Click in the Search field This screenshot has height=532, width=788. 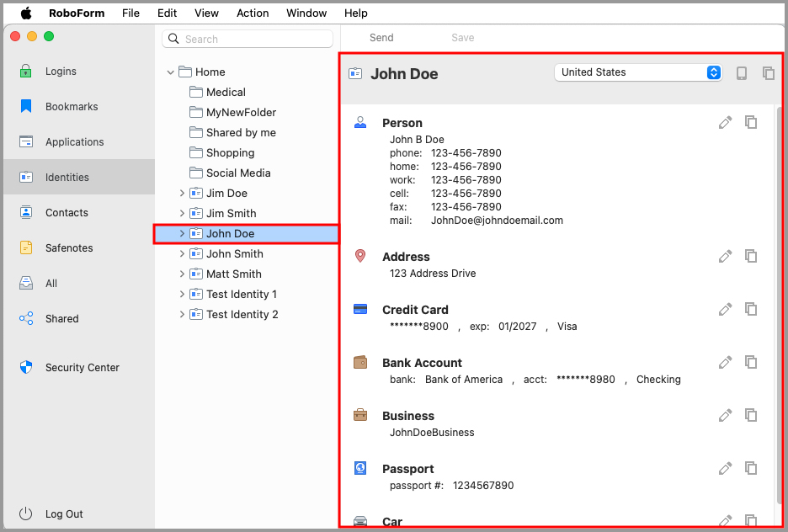tap(248, 39)
